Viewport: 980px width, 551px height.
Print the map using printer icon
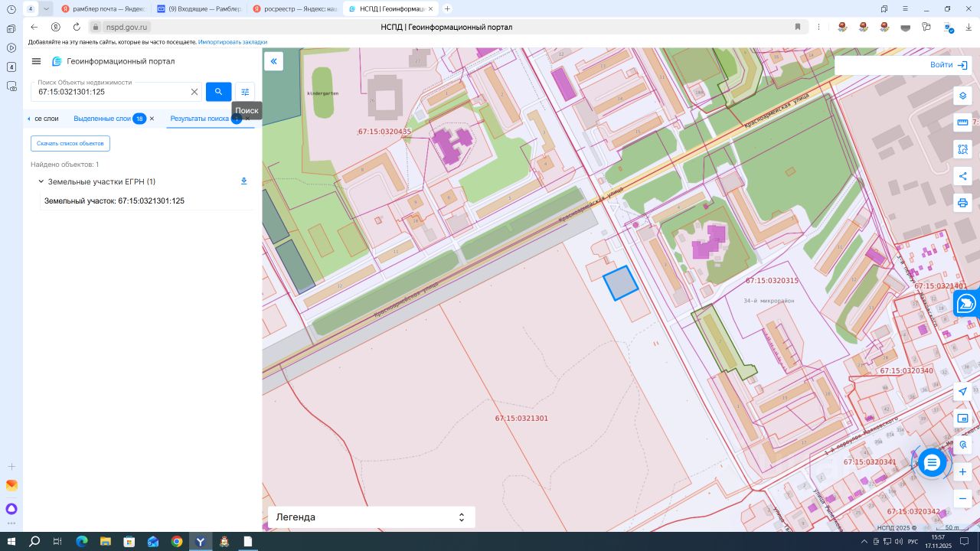962,203
